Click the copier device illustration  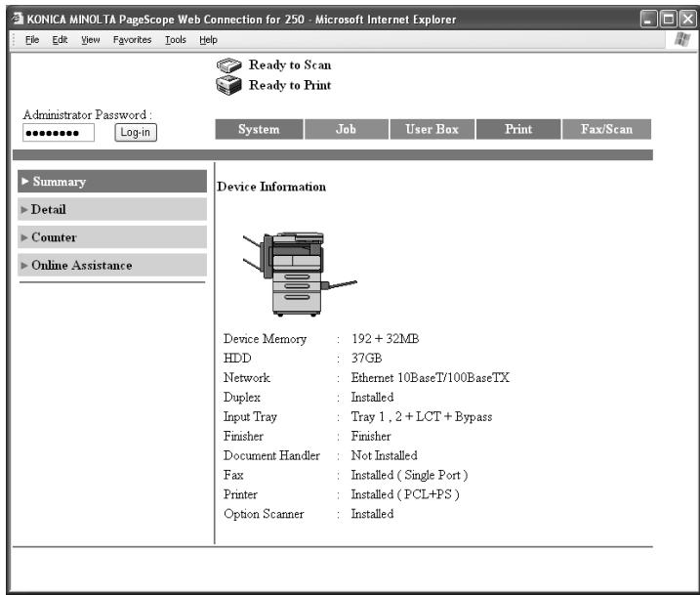tap(300, 274)
